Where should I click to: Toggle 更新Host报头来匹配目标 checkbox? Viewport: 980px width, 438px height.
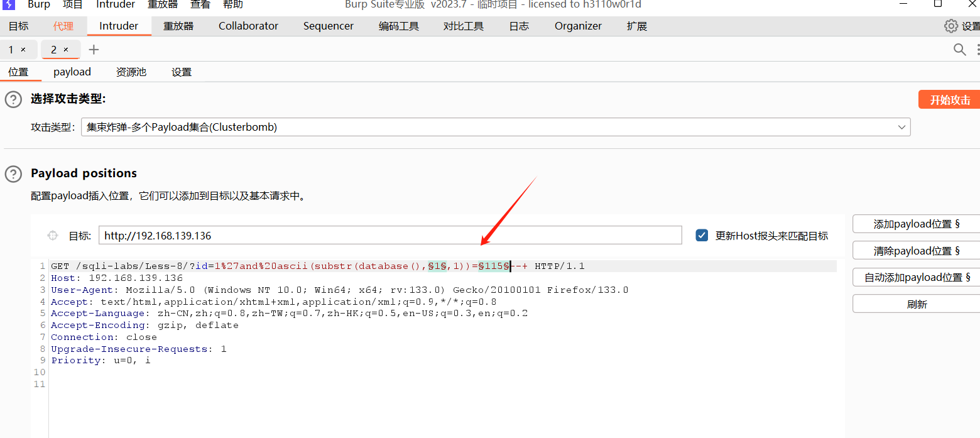click(x=702, y=236)
